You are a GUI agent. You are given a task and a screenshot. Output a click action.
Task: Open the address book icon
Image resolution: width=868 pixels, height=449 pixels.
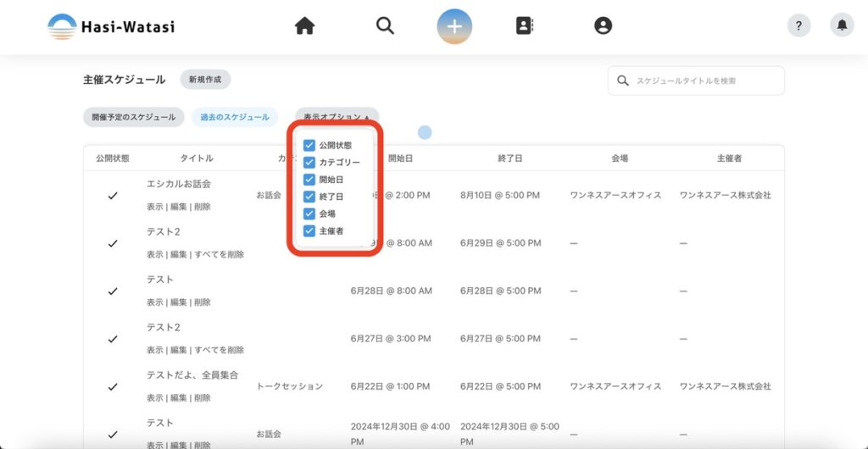pos(525,26)
